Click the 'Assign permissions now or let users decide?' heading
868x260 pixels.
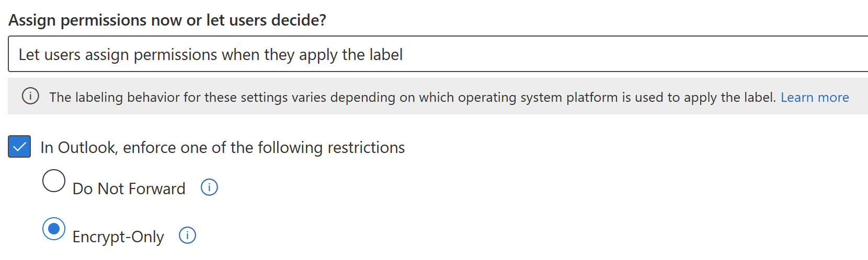[x=167, y=20]
